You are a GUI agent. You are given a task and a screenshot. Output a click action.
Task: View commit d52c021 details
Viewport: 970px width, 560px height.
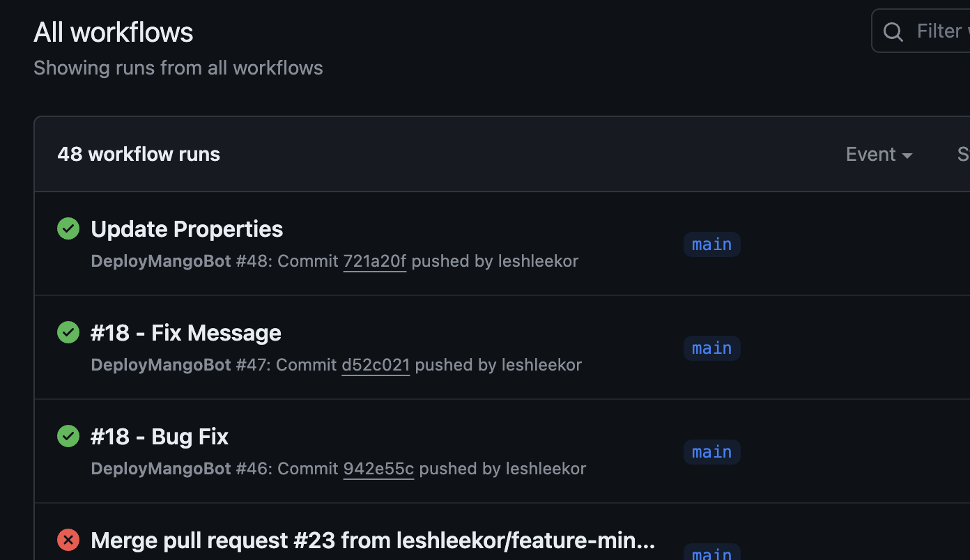tap(376, 365)
